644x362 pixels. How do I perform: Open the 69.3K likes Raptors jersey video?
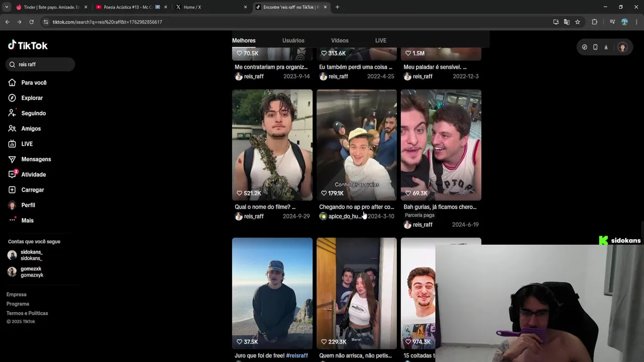coord(441,145)
